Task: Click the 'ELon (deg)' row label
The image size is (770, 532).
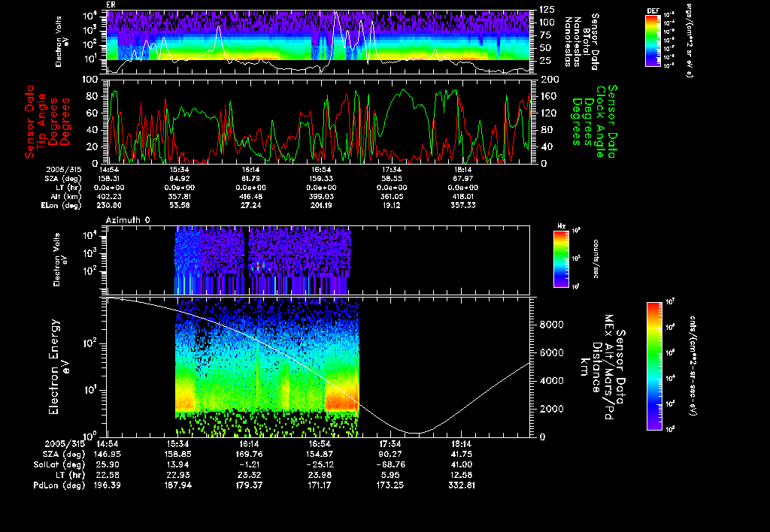Action: 62,206
